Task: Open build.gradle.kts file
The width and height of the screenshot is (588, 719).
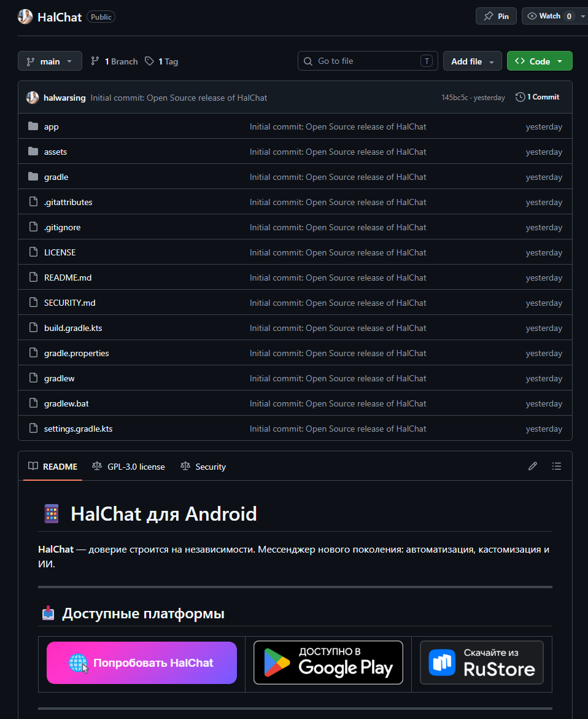Action: (x=73, y=328)
